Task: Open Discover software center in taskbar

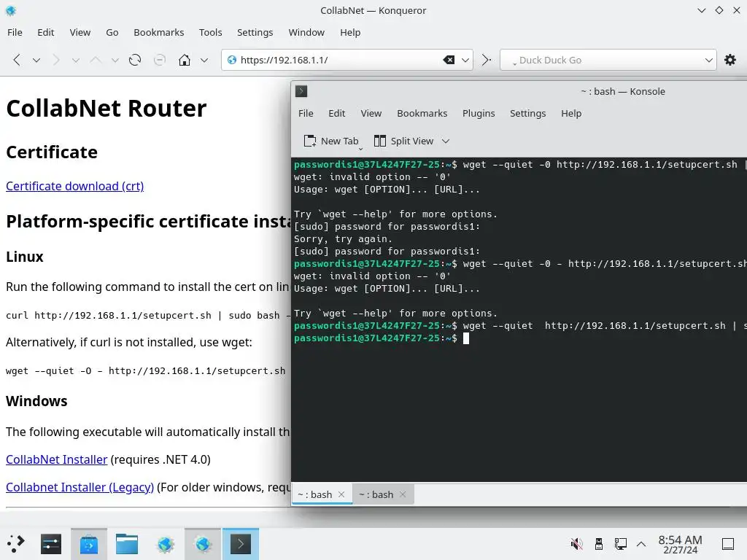Action: point(88,544)
